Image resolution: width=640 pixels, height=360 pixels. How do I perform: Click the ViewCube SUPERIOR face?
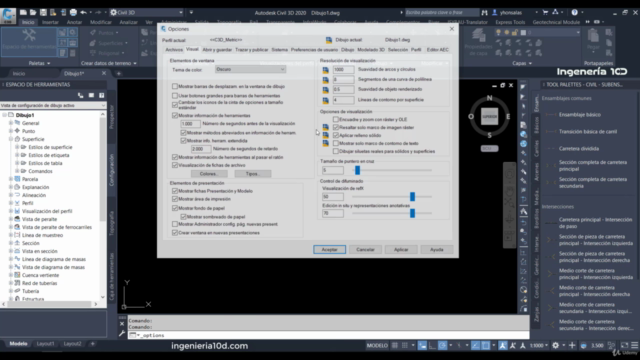pos(489,116)
